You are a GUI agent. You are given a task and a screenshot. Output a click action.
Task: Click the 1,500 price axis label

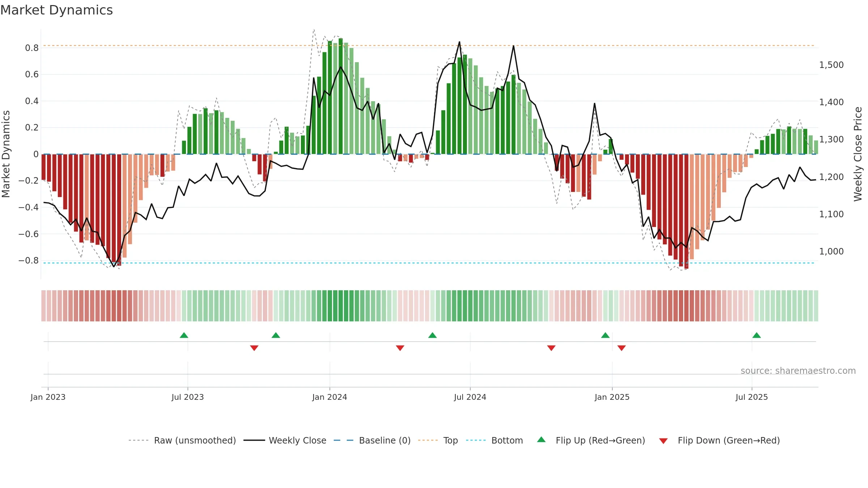831,65
